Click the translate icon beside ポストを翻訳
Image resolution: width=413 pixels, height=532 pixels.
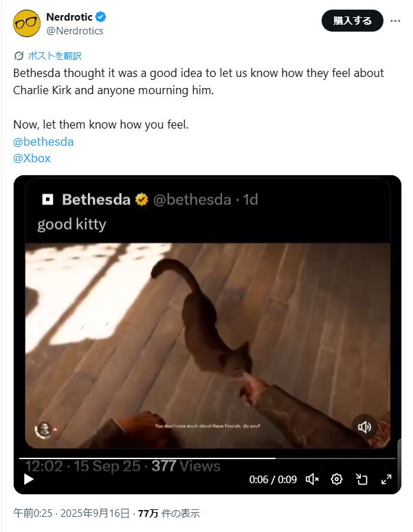[19, 56]
